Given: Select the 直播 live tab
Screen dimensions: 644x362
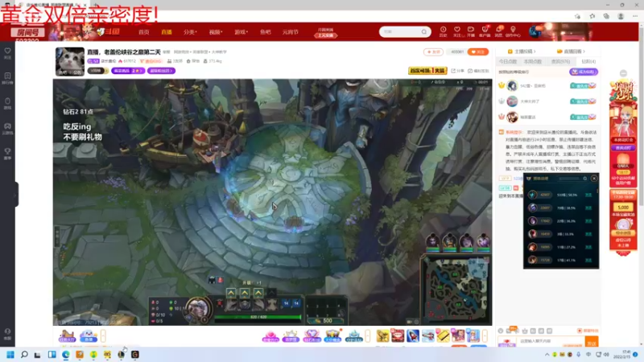Looking at the screenshot, I should click(167, 32).
